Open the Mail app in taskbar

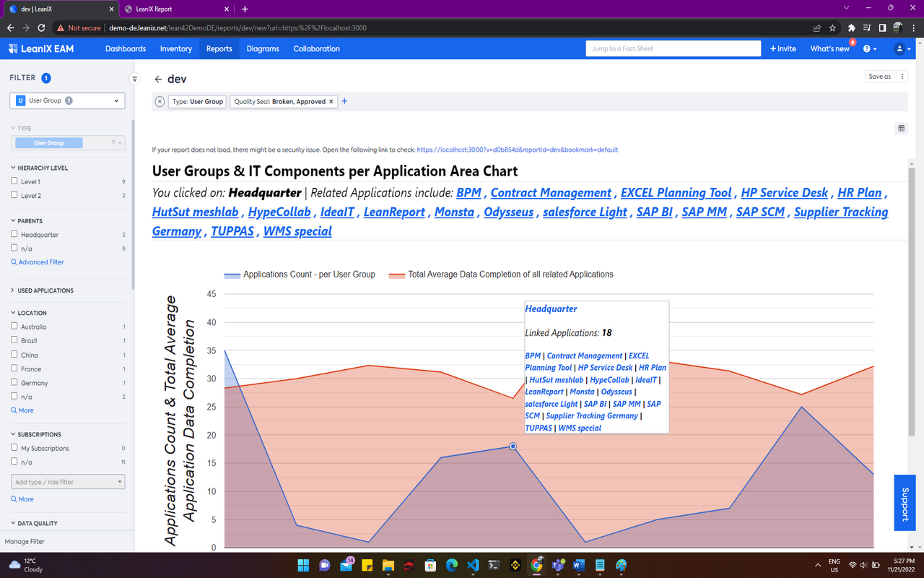pyautogui.click(x=346, y=565)
